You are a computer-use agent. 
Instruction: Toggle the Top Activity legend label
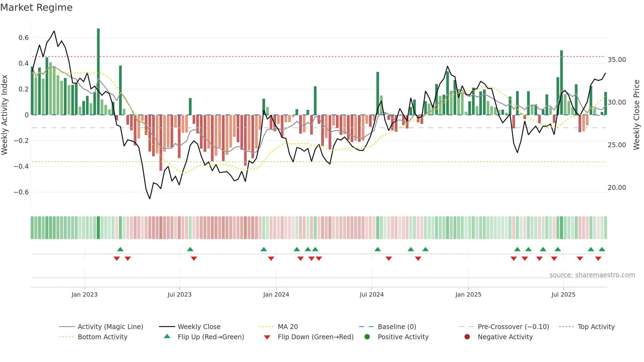point(596,327)
